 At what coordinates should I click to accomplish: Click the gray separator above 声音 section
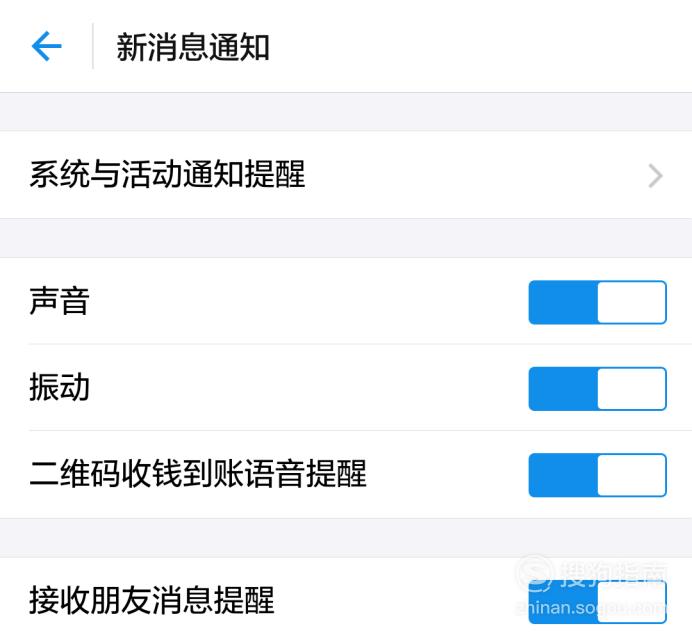pyautogui.click(x=346, y=238)
